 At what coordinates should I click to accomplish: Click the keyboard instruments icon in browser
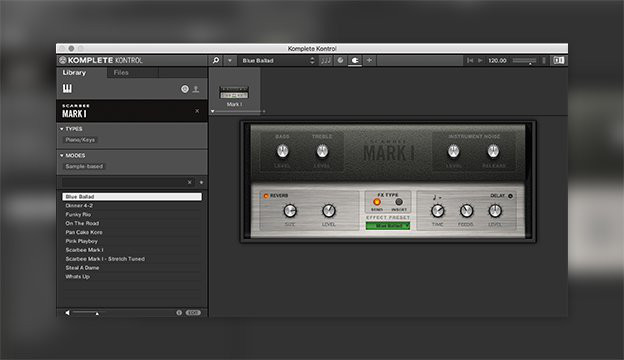click(67, 88)
